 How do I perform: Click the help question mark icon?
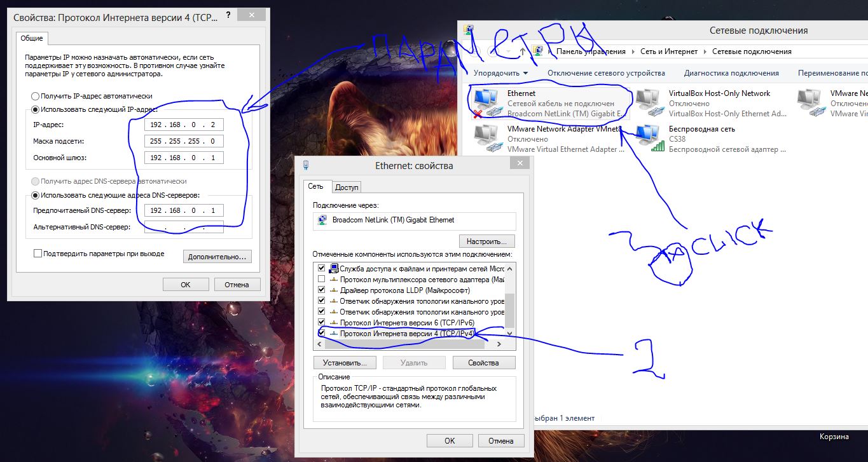pos(228,13)
